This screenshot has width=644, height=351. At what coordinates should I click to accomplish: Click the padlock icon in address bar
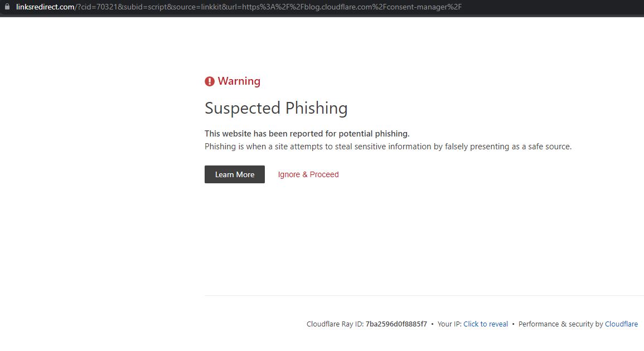tap(7, 7)
